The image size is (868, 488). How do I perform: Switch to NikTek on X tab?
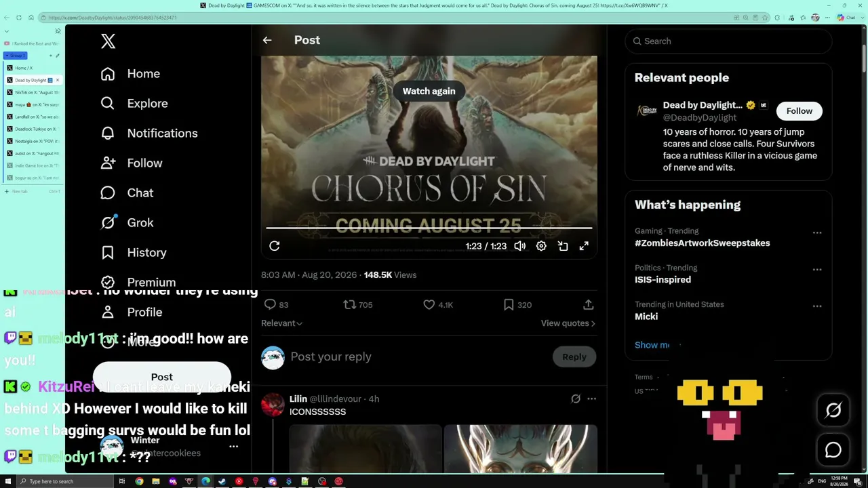tap(33, 92)
